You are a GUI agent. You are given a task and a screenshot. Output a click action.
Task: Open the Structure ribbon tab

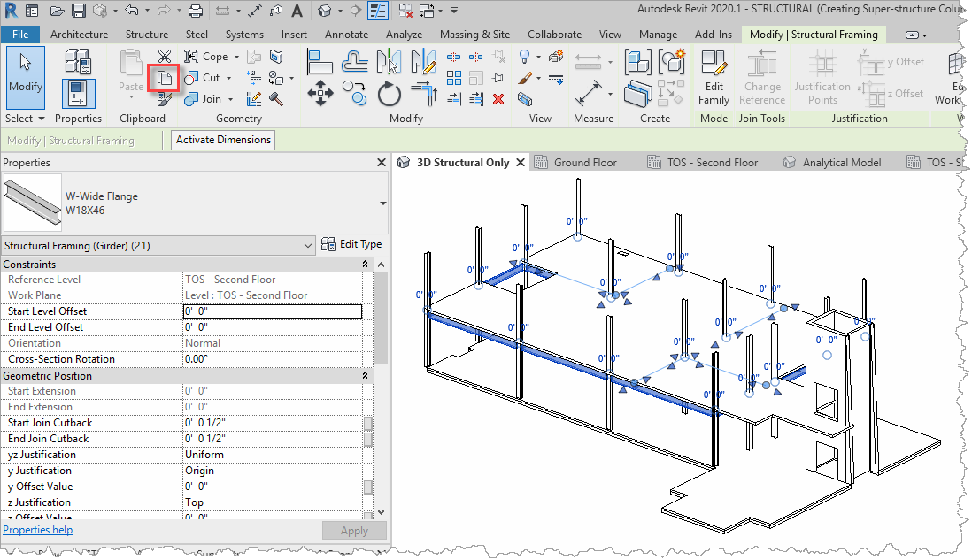[x=146, y=35]
